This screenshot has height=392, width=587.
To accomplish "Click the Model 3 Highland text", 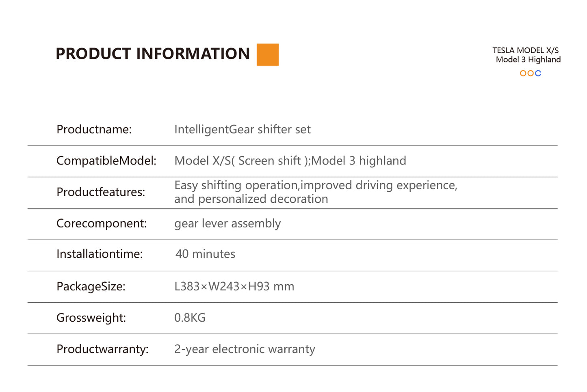I will tap(528, 60).
